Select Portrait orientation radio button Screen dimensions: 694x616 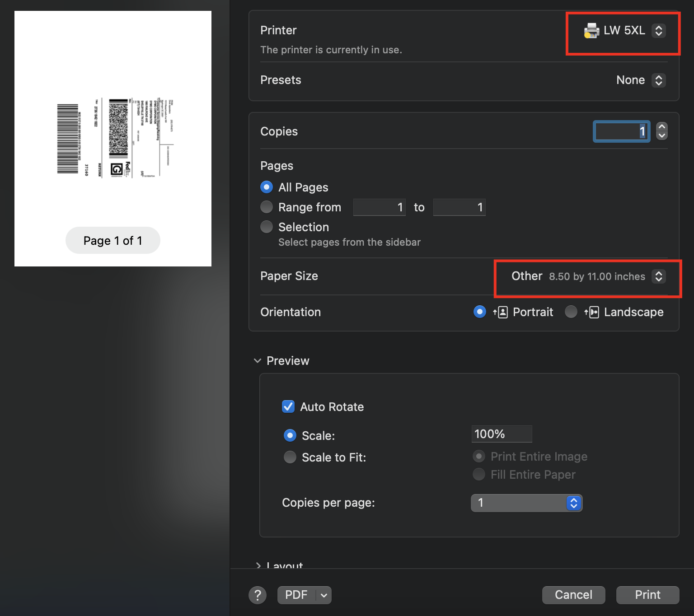coord(480,312)
